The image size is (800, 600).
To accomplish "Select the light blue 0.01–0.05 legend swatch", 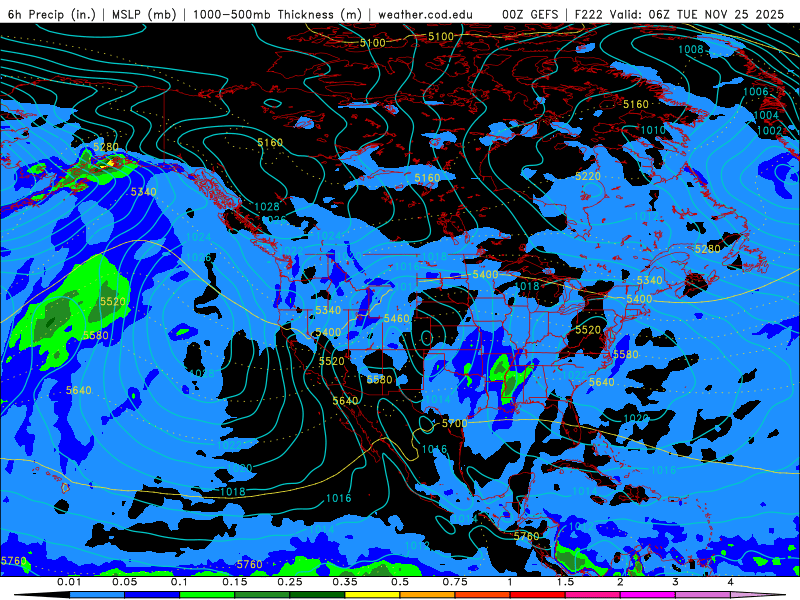I will (x=97, y=595).
